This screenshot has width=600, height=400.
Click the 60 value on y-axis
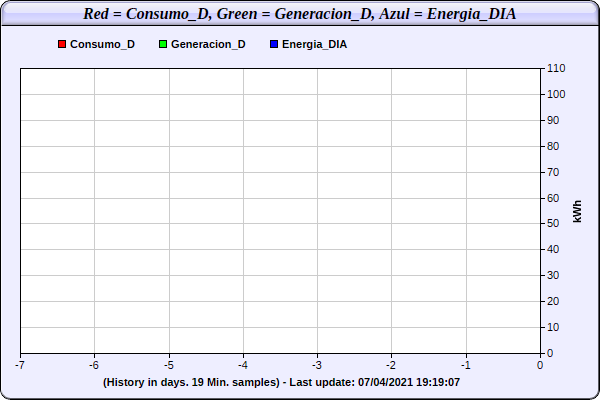tap(553, 198)
